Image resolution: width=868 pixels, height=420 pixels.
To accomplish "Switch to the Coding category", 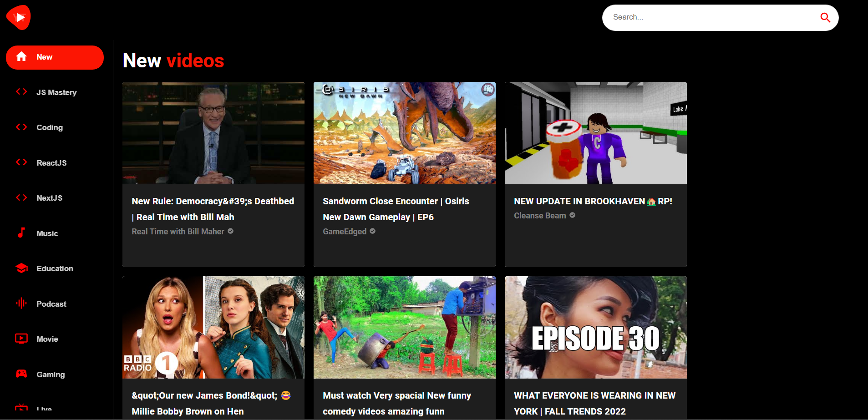I will tap(50, 127).
